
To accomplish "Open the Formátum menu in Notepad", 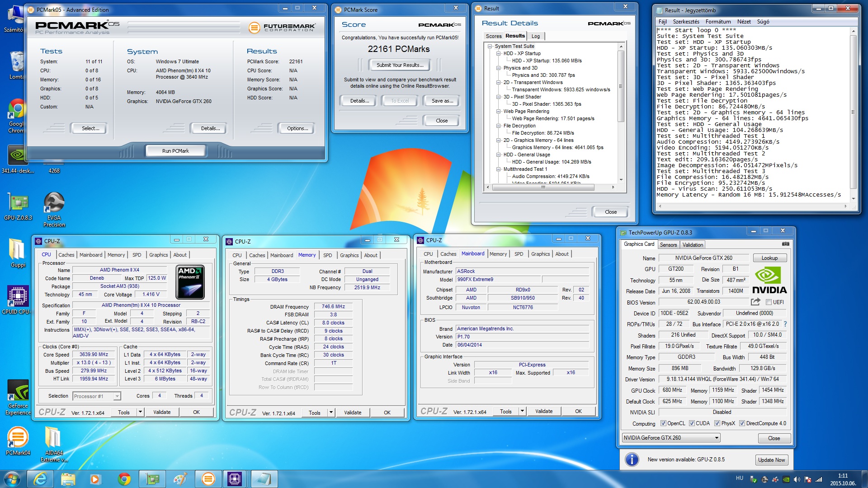I will point(718,22).
